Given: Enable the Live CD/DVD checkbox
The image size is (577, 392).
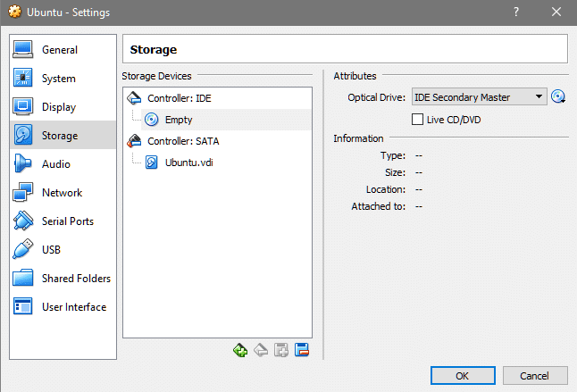Looking at the screenshot, I should 417,120.
